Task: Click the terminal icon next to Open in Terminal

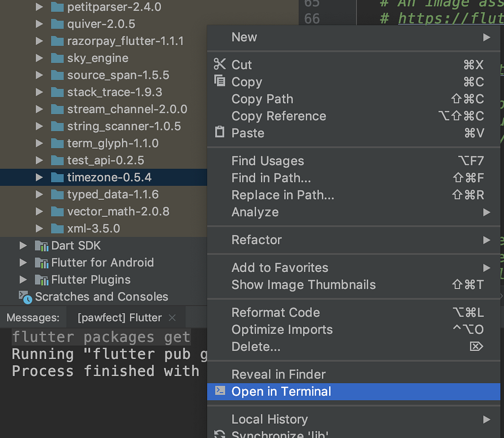Action: [220, 391]
